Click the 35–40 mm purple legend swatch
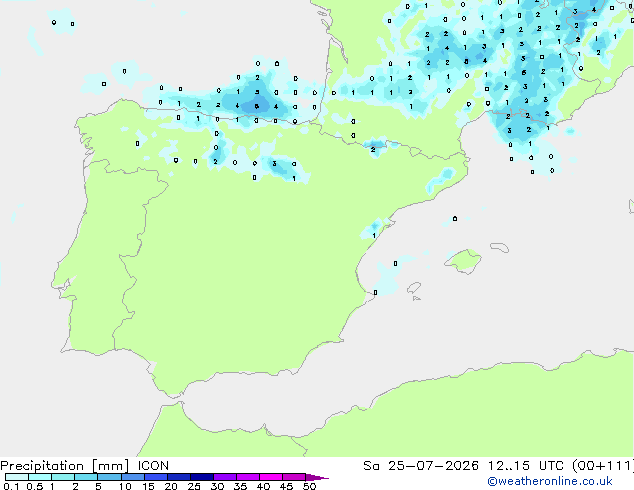This screenshot has height=490, width=634. tap(247, 477)
